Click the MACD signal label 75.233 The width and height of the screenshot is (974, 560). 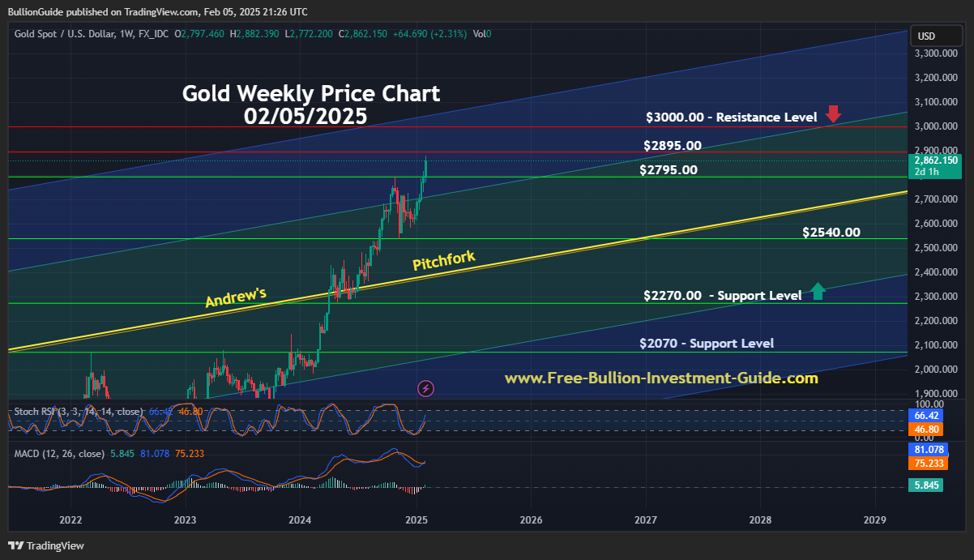click(929, 463)
